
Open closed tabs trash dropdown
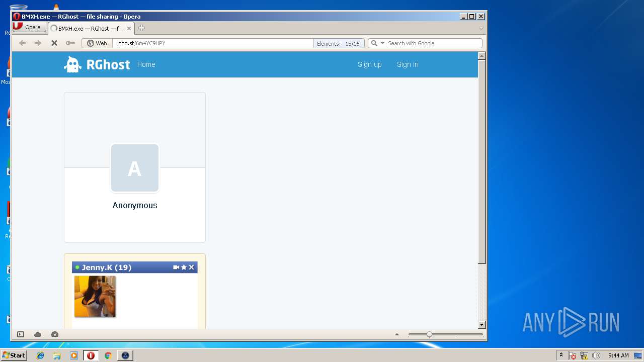[481, 28]
